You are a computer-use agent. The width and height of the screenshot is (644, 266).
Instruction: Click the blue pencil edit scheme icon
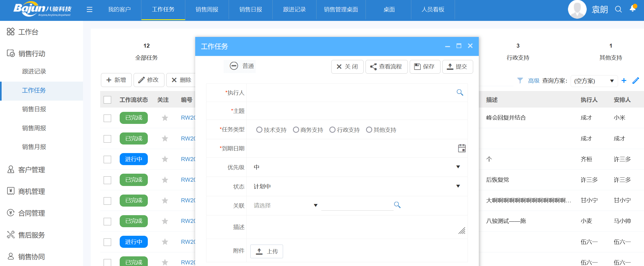coord(635,81)
